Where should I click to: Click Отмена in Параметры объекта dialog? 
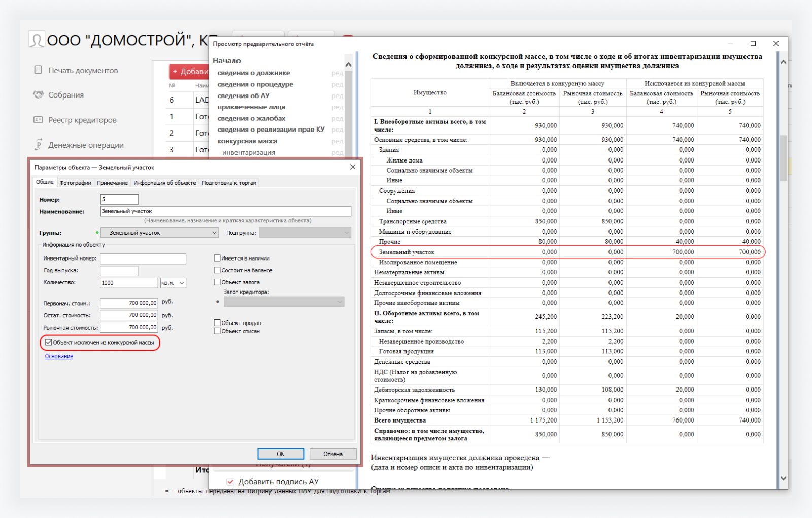pyautogui.click(x=333, y=454)
